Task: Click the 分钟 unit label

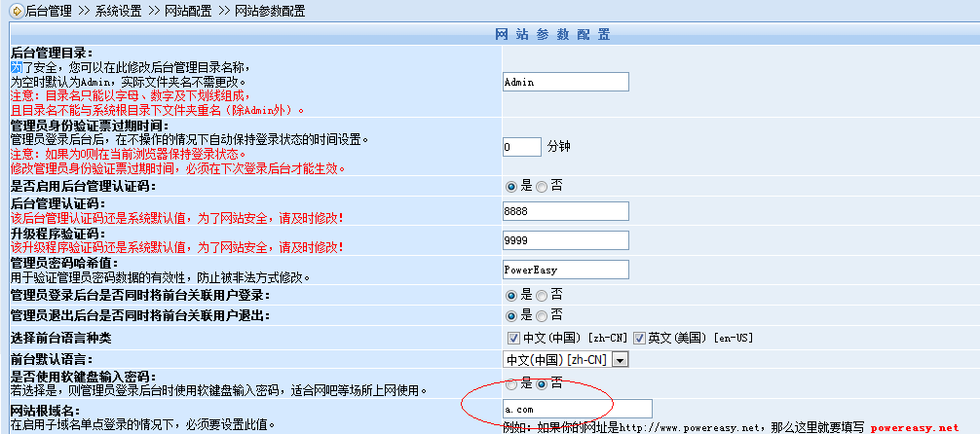Action: pyautogui.click(x=559, y=147)
